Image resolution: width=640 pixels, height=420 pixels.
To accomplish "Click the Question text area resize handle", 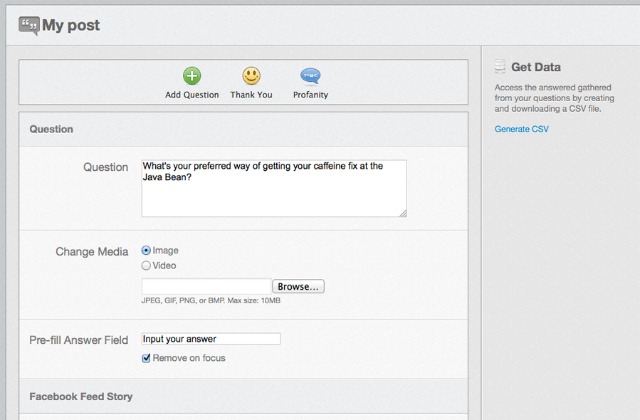I will point(403,213).
